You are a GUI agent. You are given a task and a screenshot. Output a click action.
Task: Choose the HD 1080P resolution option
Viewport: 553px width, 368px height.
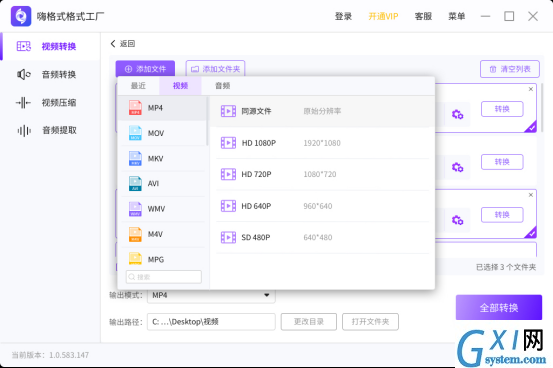pyautogui.click(x=323, y=143)
